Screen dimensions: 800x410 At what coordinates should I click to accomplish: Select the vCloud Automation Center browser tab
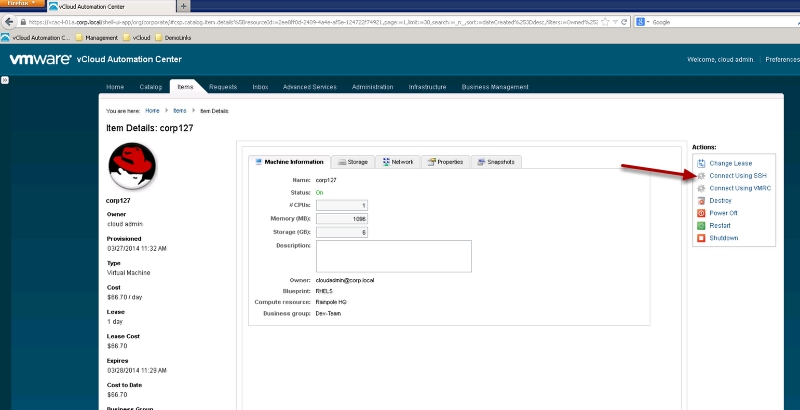tap(111, 7)
